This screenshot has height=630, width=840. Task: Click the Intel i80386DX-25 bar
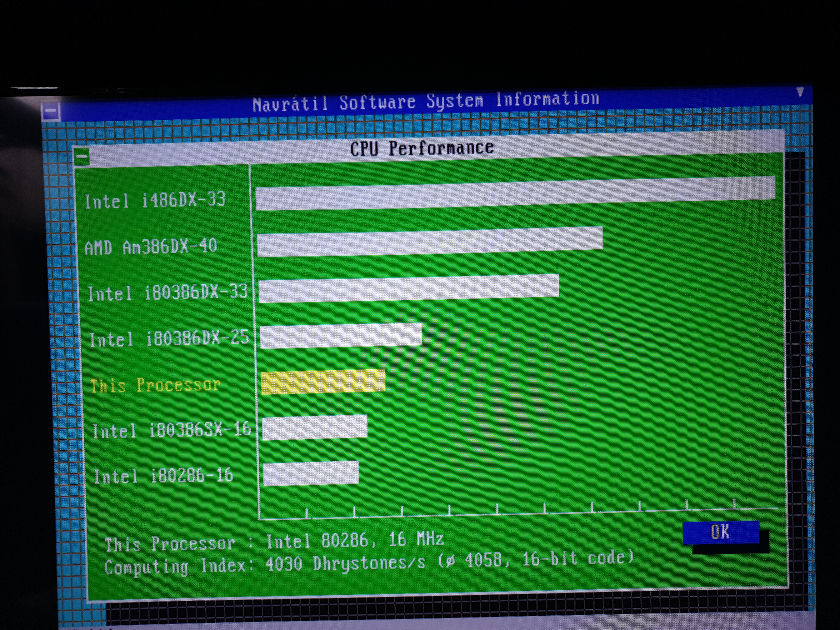pos(341,335)
